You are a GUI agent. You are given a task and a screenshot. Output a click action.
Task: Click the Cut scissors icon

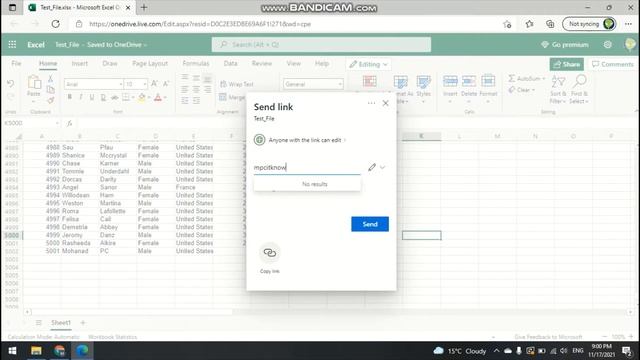click(x=50, y=78)
